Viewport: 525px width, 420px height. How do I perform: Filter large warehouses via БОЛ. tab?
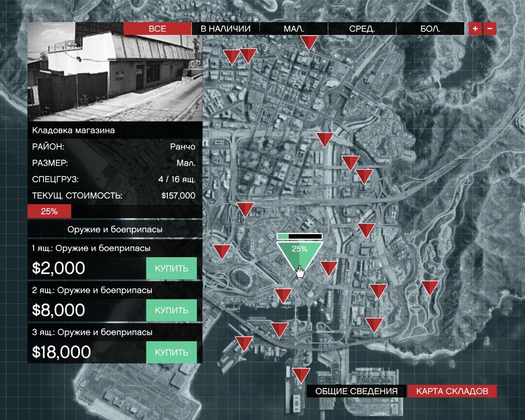point(430,29)
